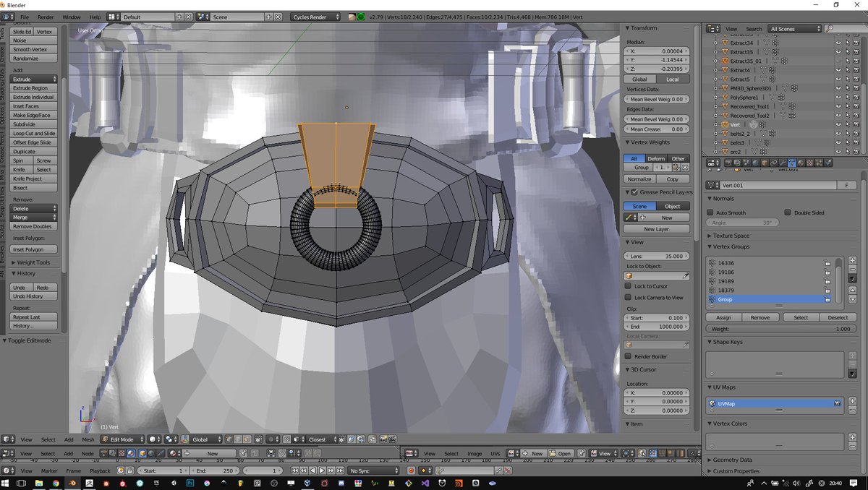Open the No Sync dropdown
Image resolution: width=868 pixels, height=490 pixels.
(373, 470)
